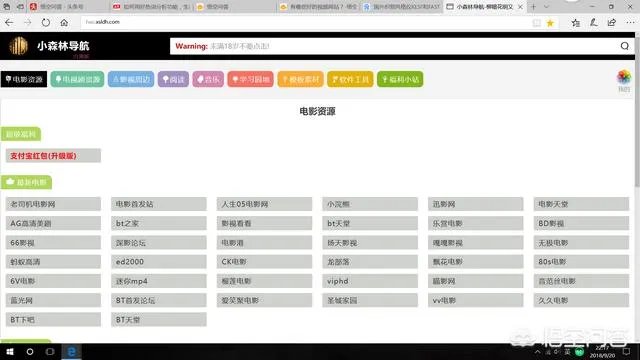Open Task View on the taskbar
This screenshot has height=360, width=640.
(x=50, y=351)
